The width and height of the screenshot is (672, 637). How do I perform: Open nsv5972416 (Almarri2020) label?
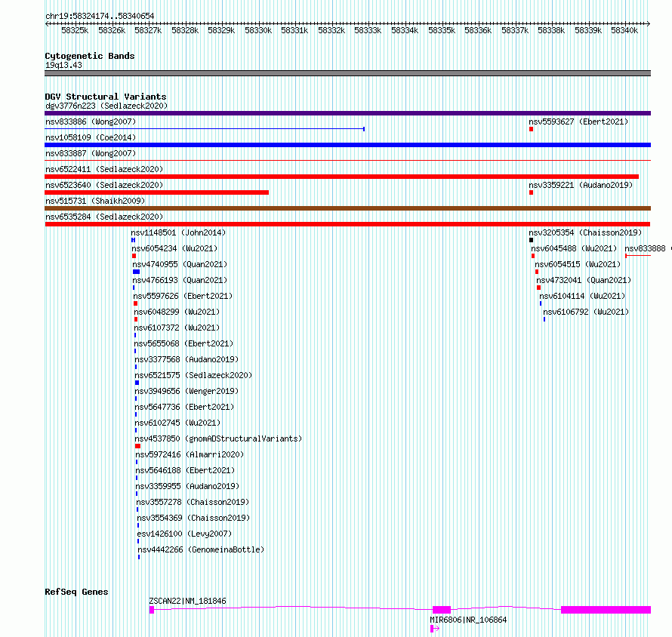pyautogui.click(x=190, y=454)
